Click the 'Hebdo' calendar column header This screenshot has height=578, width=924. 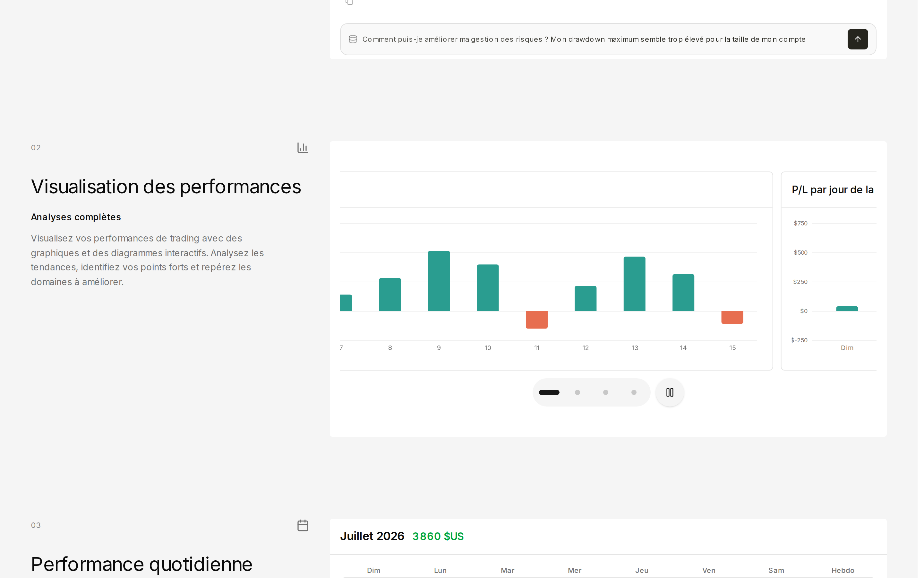pyautogui.click(x=843, y=570)
